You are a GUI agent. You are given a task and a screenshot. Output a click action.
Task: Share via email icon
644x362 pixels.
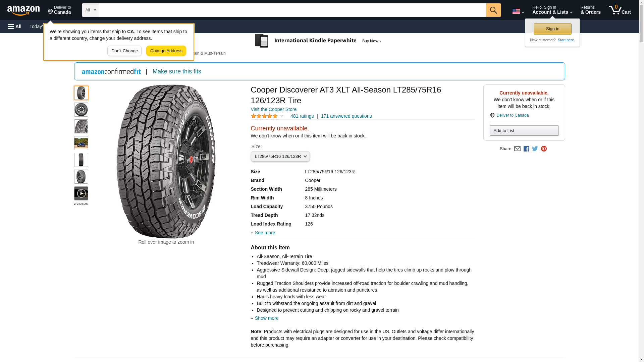(517, 149)
